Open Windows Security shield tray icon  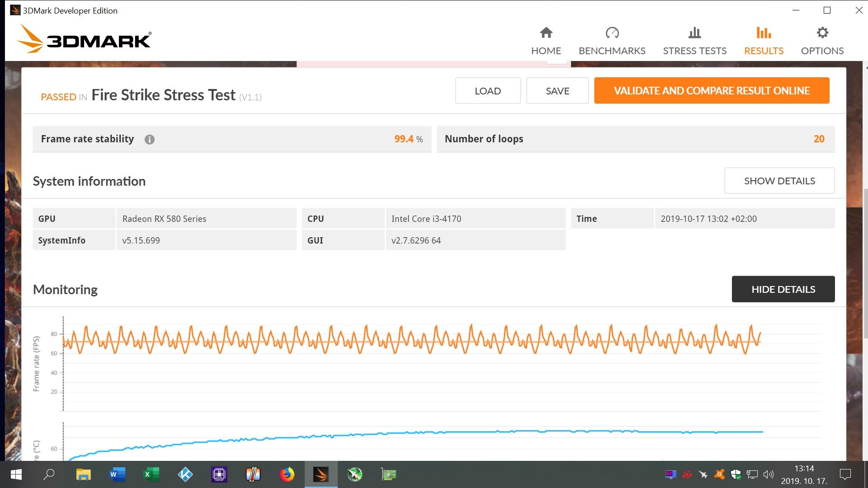pos(736,474)
